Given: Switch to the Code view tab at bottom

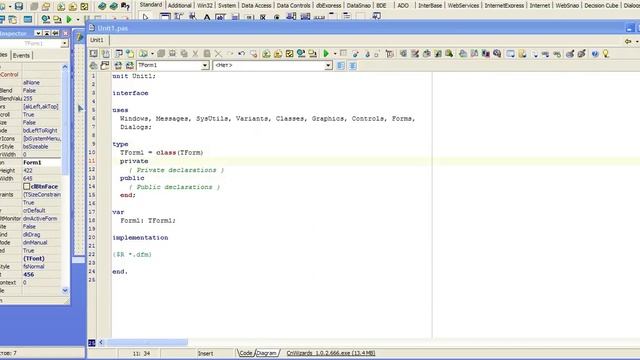Looking at the screenshot, I should coord(245,353).
